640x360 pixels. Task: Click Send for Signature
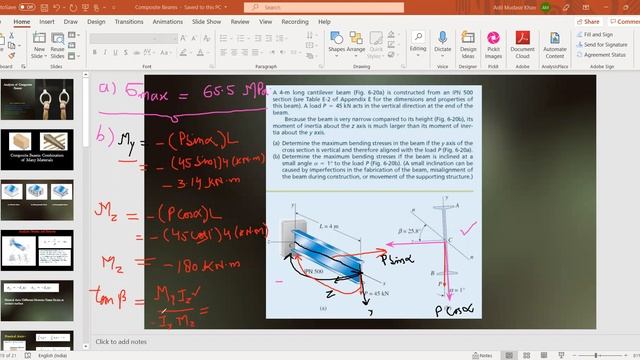[602, 44]
